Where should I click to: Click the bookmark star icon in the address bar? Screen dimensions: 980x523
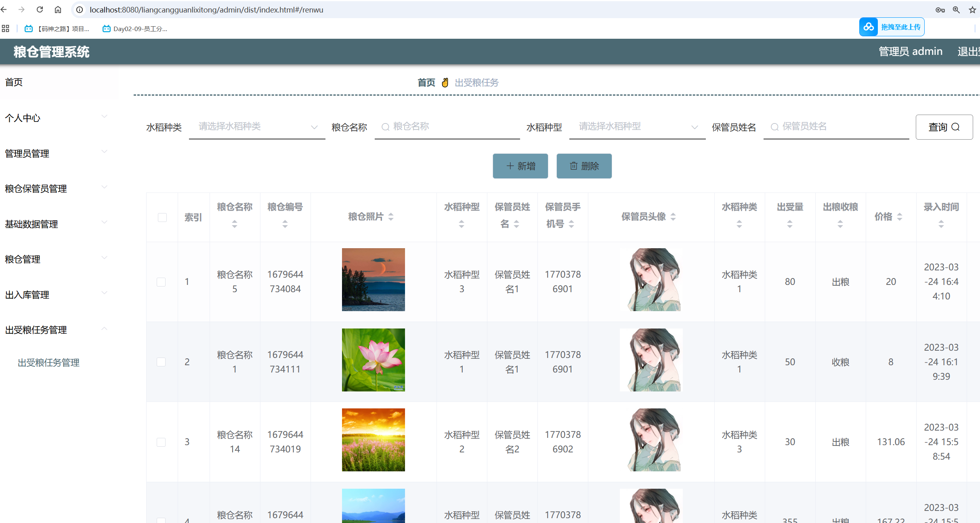[x=972, y=10]
